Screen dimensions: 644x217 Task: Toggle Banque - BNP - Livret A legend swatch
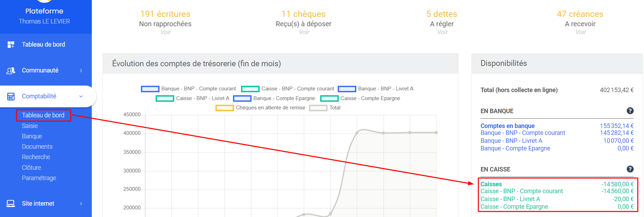pos(347,89)
